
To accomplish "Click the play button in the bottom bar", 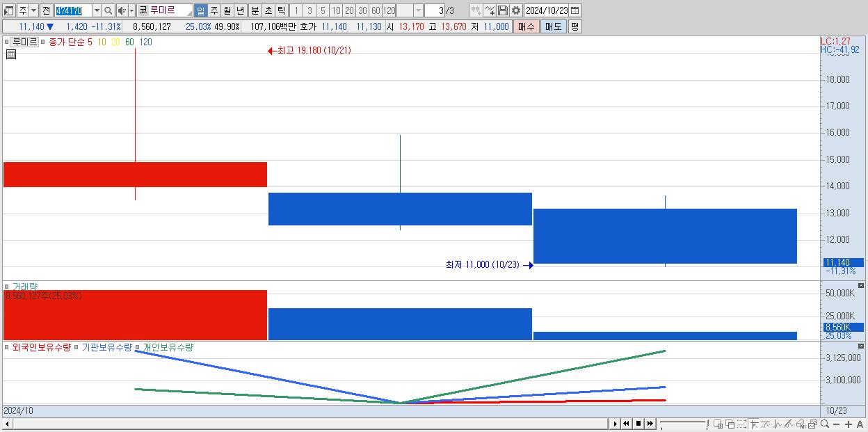I will coord(616,424).
